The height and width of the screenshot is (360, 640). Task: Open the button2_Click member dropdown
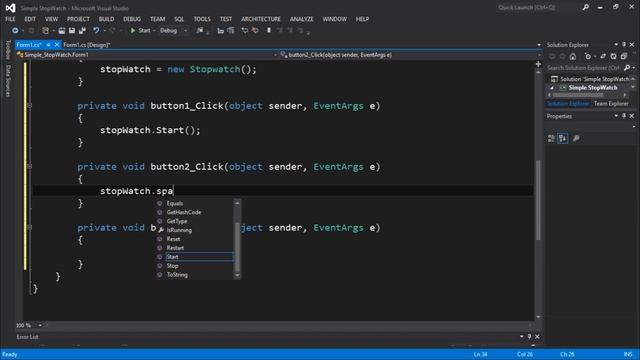(x=411, y=55)
